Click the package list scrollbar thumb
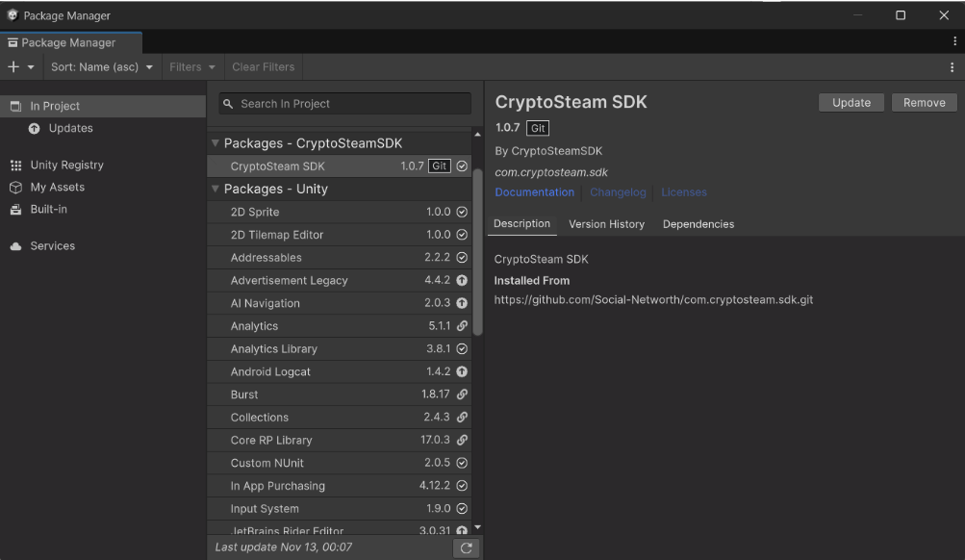 [477, 252]
